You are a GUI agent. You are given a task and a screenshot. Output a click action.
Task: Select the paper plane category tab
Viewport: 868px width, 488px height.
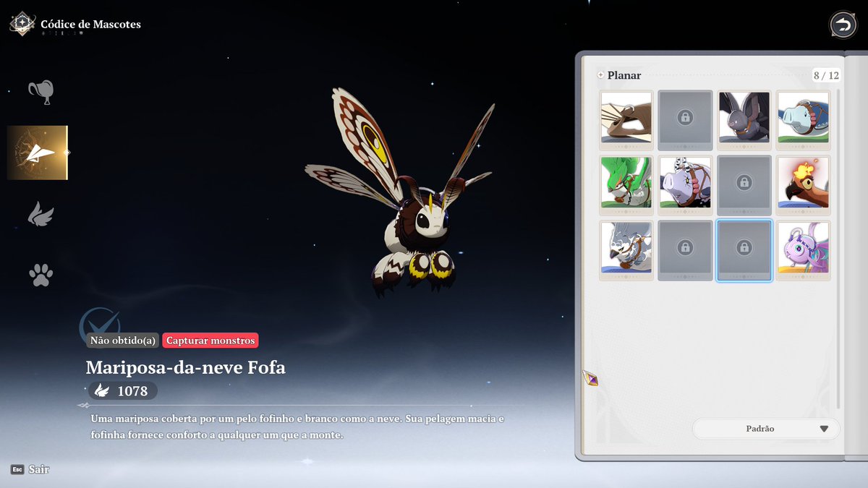click(x=38, y=153)
